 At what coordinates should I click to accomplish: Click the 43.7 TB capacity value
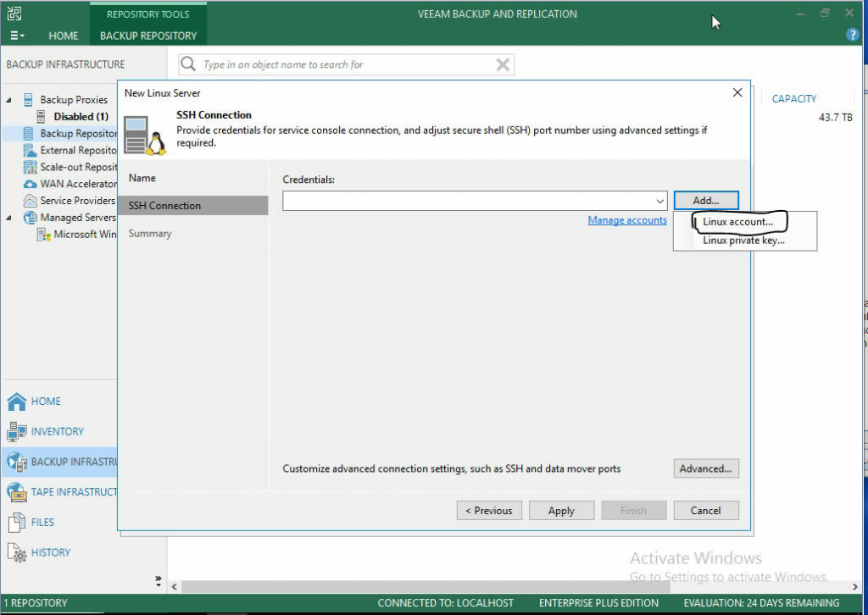(835, 117)
